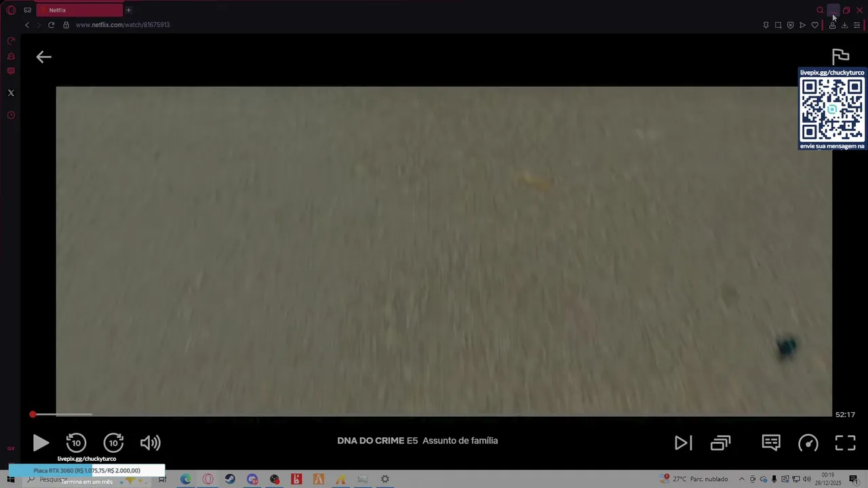Image resolution: width=868 pixels, height=488 pixels.
Task: Open the browser profile account icon
Action: pos(832,25)
